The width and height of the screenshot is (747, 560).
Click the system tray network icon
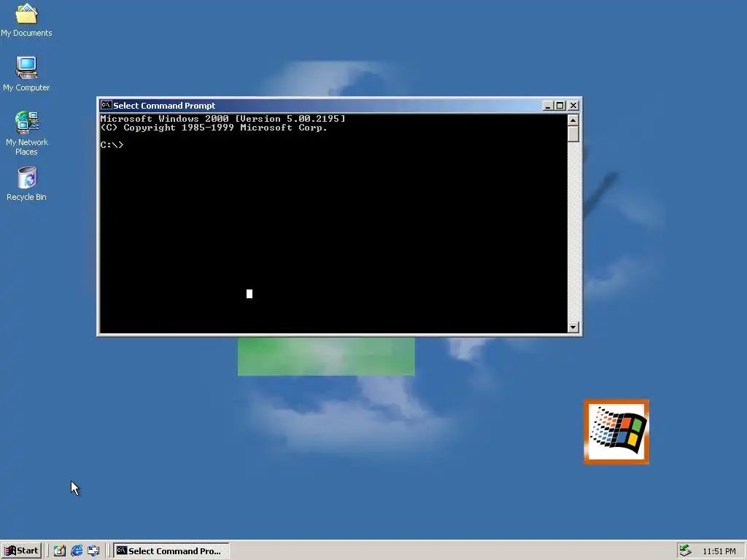[685, 551]
